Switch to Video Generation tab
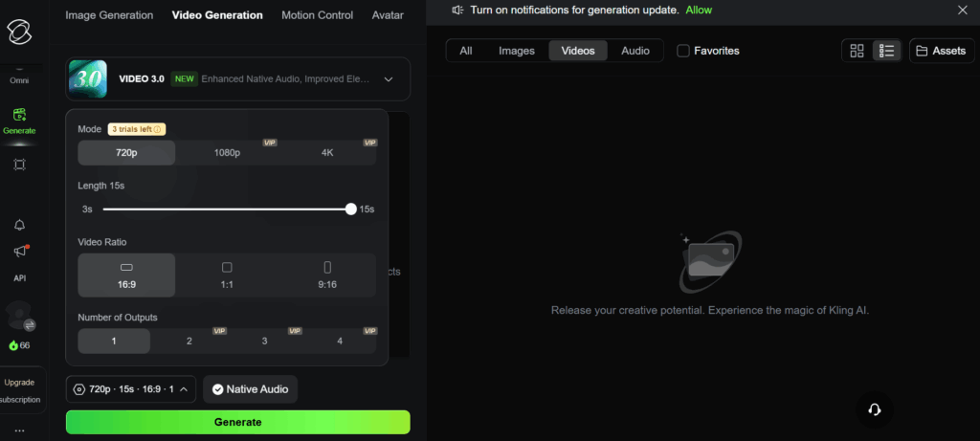 217,15
